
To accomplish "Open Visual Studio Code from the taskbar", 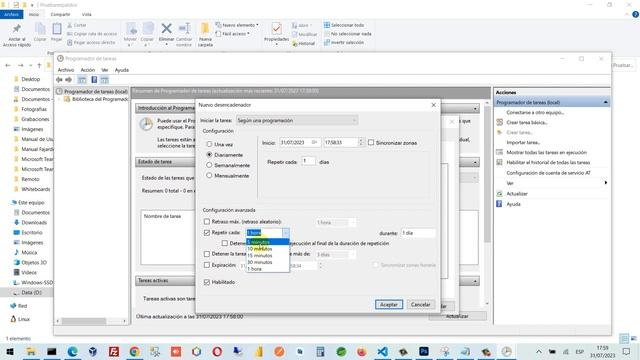I will click(382, 351).
